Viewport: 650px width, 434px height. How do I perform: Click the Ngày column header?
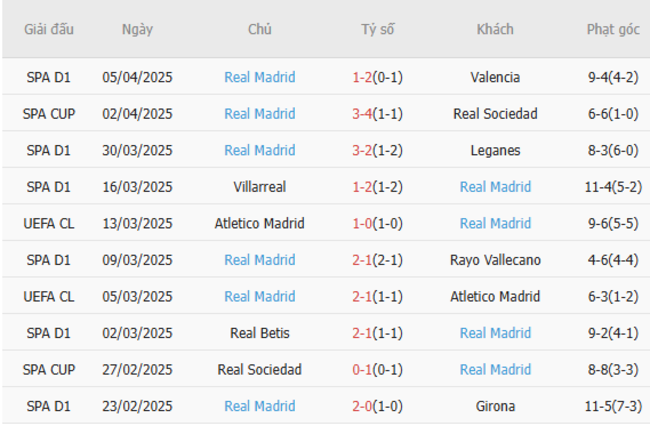pos(137,29)
